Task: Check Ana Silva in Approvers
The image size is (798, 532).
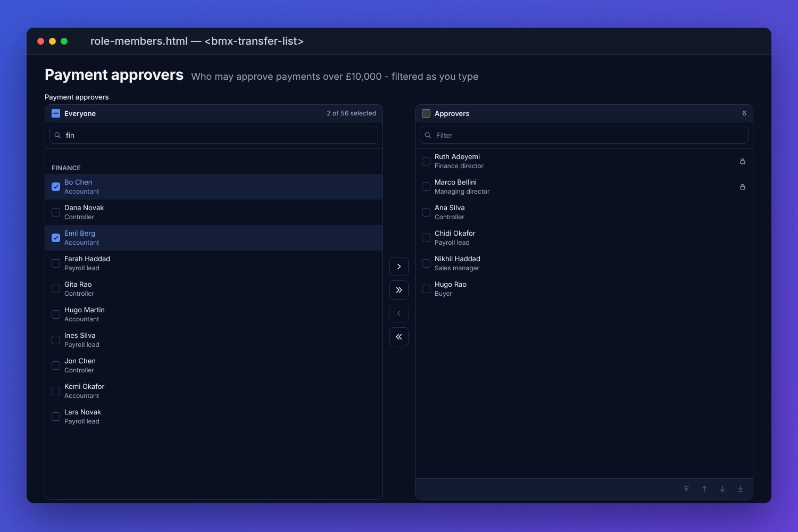Action: 426,212
